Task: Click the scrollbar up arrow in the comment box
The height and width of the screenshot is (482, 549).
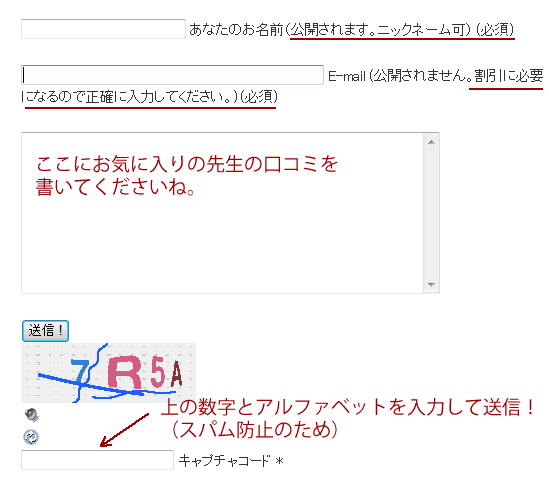Action: (x=431, y=142)
